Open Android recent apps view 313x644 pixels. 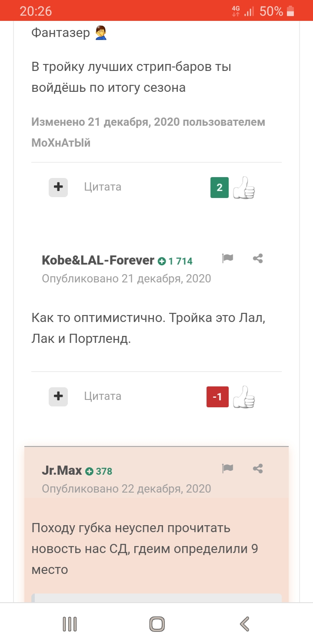coord(70,624)
